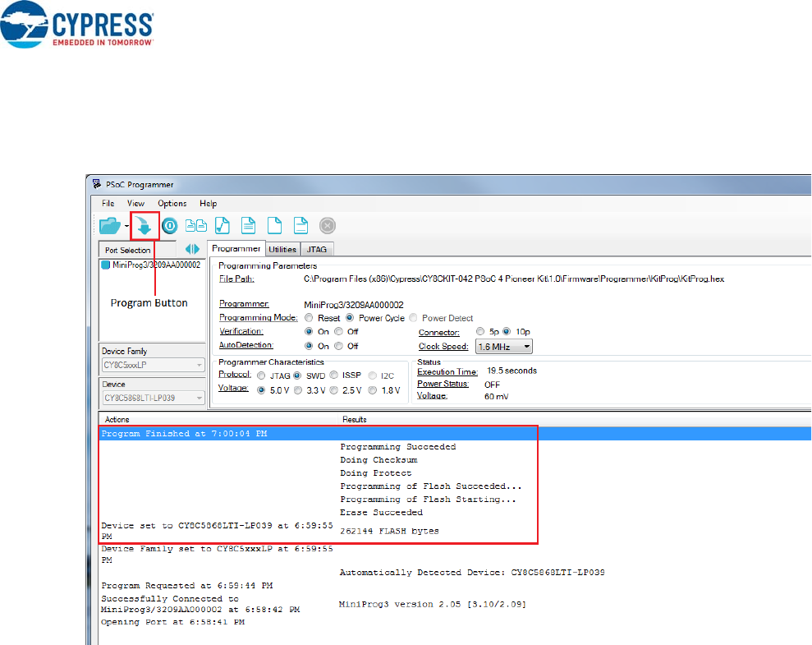This screenshot has height=645, width=812.
Task: Click the musical note document icon
Action: [222, 225]
